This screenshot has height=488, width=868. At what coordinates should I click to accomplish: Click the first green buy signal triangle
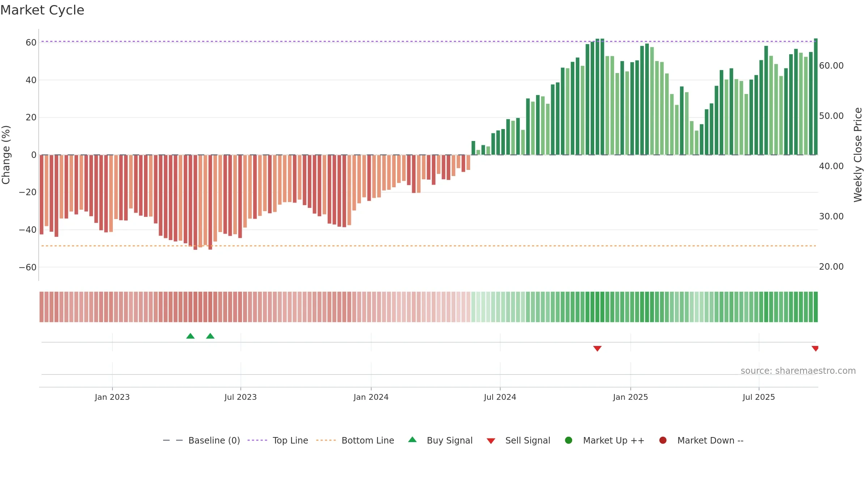tap(190, 336)
